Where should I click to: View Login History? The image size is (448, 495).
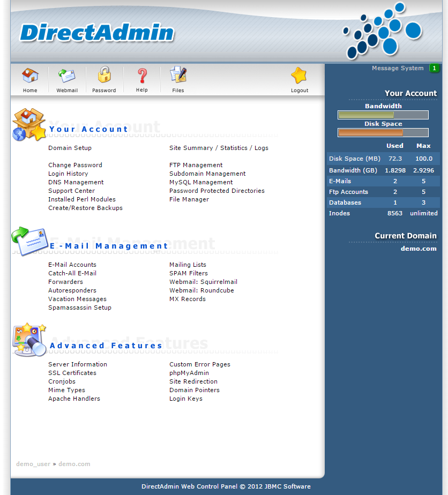[68, 174]
